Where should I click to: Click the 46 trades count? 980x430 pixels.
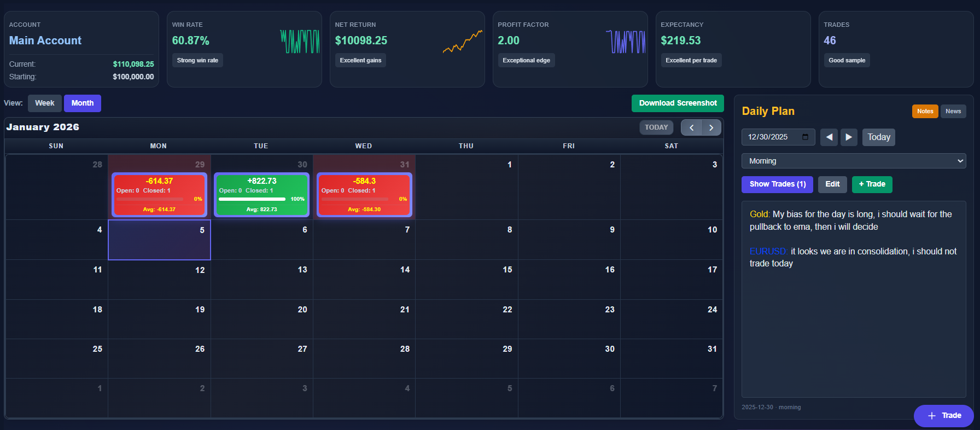point(830,40)
